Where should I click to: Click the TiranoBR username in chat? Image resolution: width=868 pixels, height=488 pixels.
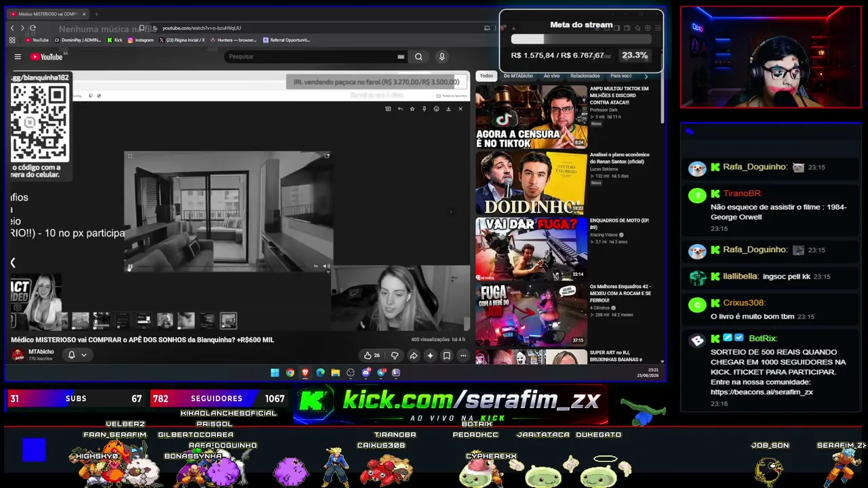[x=743, y=193]
